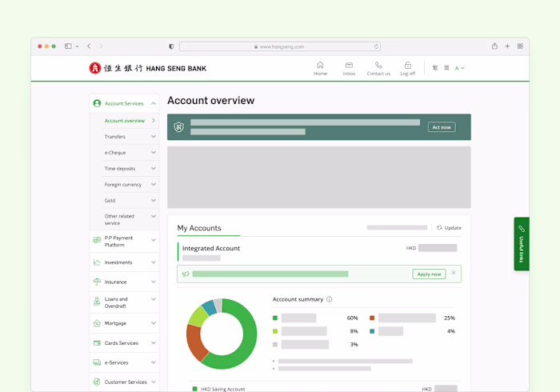Click the info icon next to Account summary

click(330, 299)
